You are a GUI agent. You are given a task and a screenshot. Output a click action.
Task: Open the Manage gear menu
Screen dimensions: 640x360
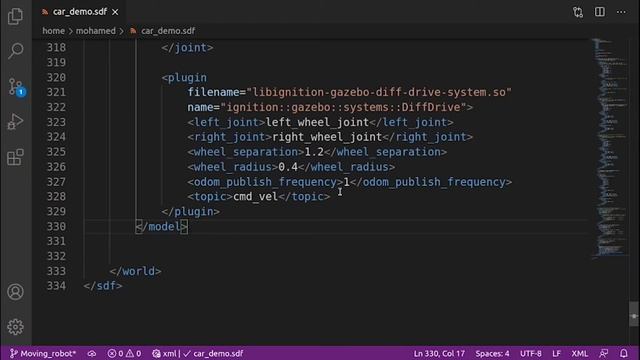click(x=16, y=327)
